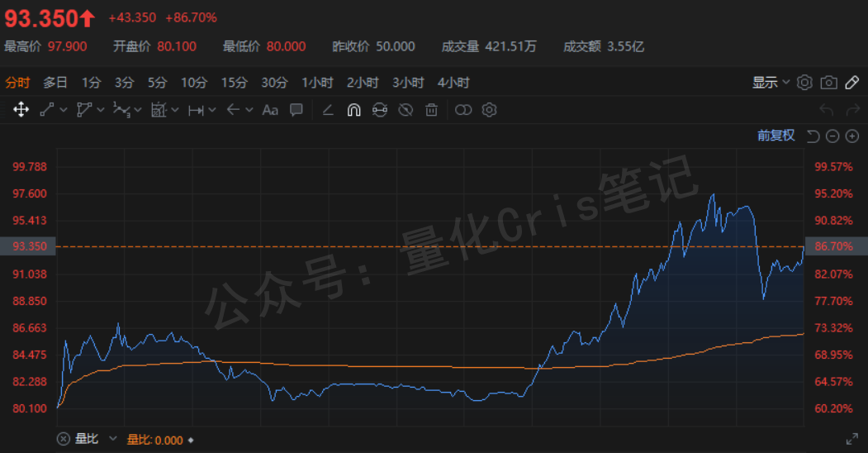Select the 1分 interval tab
This screenshot has width=868, height=453.
tap(92, 83)
